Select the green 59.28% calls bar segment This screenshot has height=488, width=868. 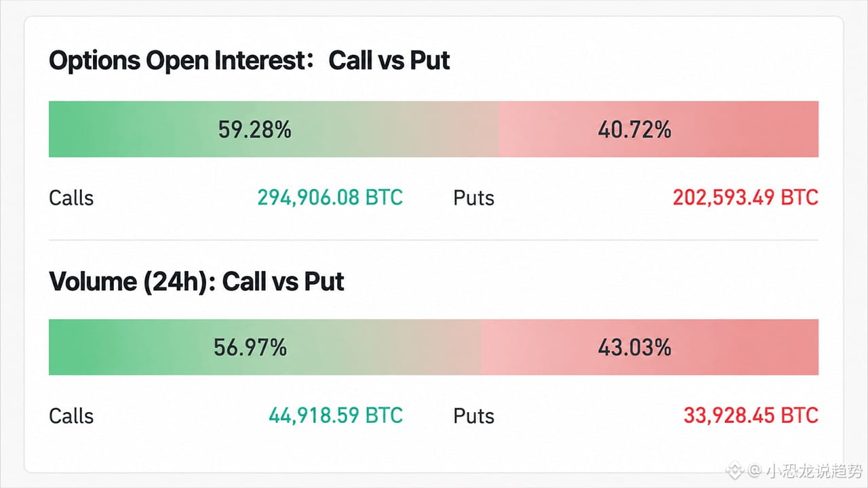(x=273, y=129)
